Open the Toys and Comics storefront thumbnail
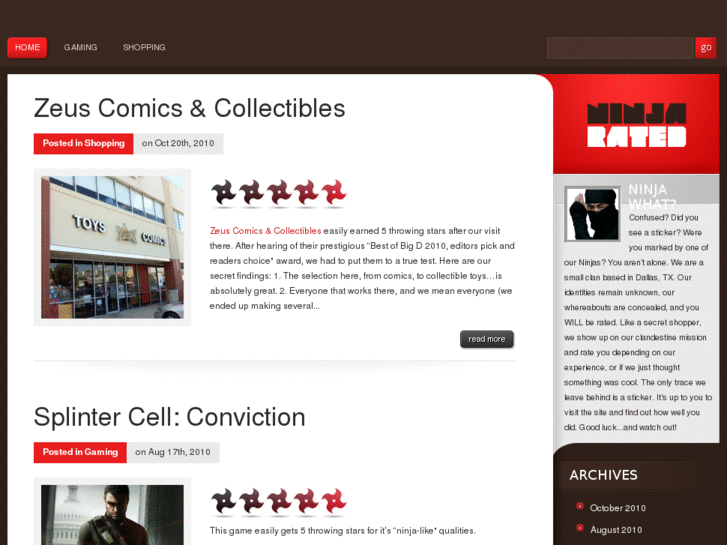The width and height of the screenshot is (727, 545). tap(112, 247)
